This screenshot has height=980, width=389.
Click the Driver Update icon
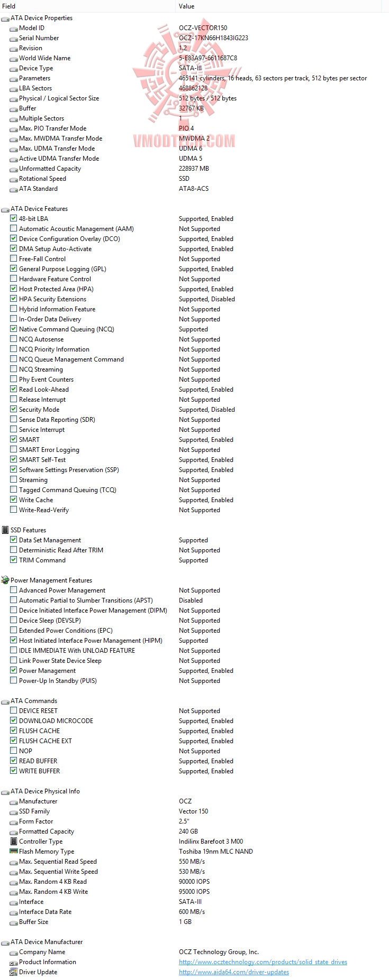tap(14, 972)
